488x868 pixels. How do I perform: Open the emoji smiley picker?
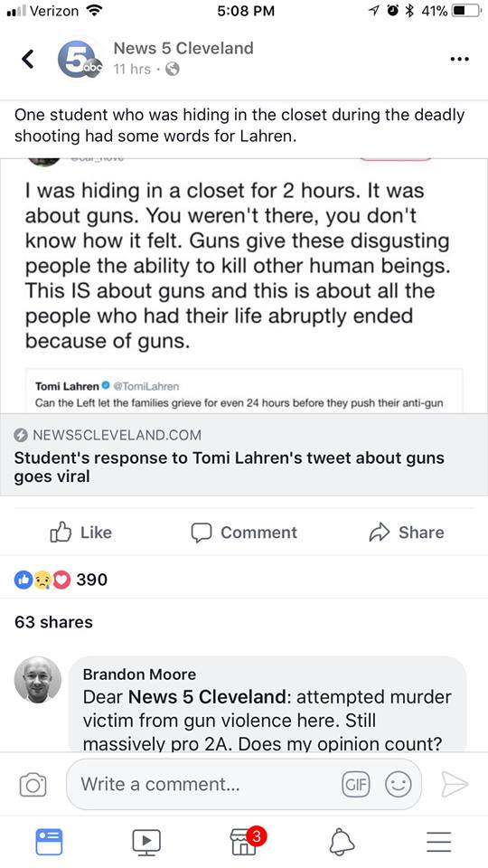tap(399, 785)
